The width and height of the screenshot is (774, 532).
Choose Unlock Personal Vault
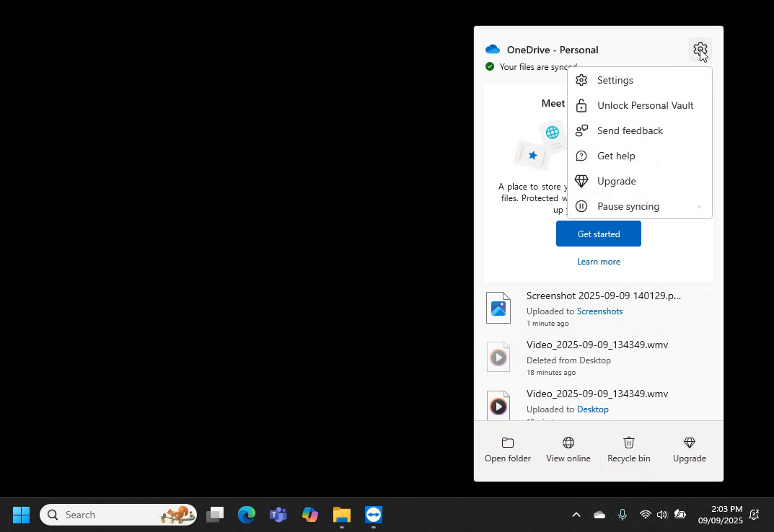(640, 105)
